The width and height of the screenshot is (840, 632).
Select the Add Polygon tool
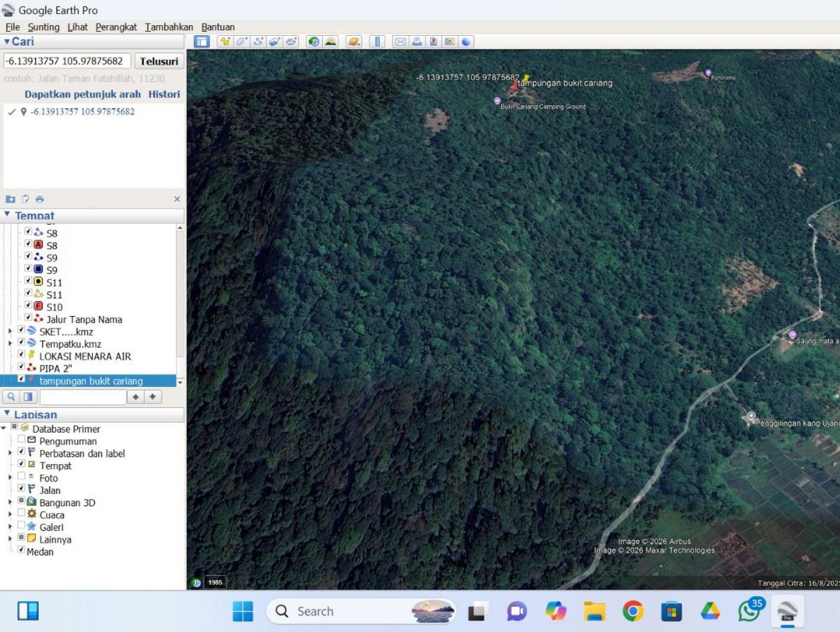241,41
